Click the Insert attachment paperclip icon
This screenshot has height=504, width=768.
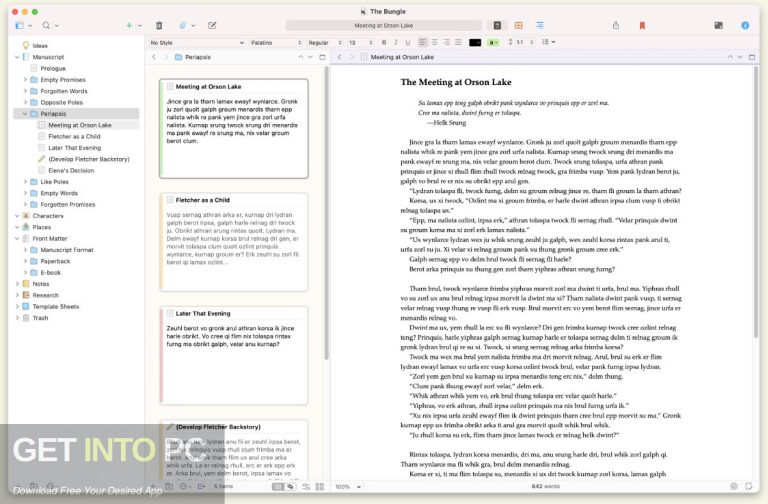coord(183,25)
